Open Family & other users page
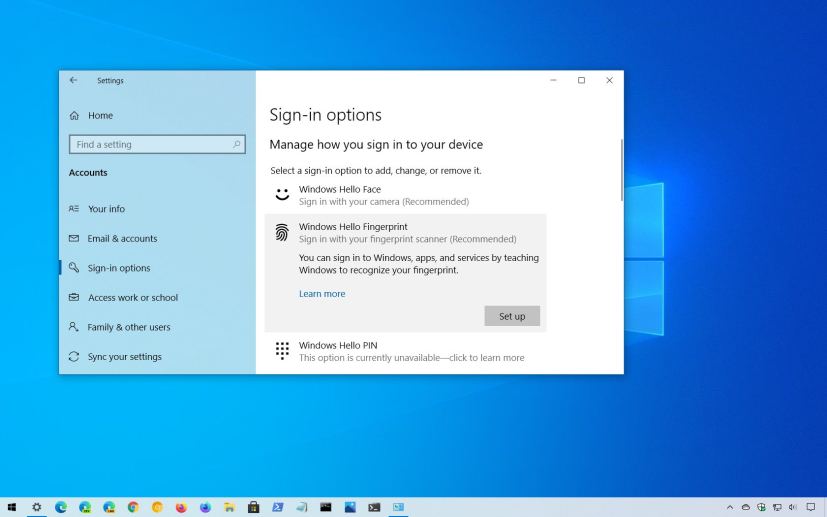827x517 pixels. 120,327
